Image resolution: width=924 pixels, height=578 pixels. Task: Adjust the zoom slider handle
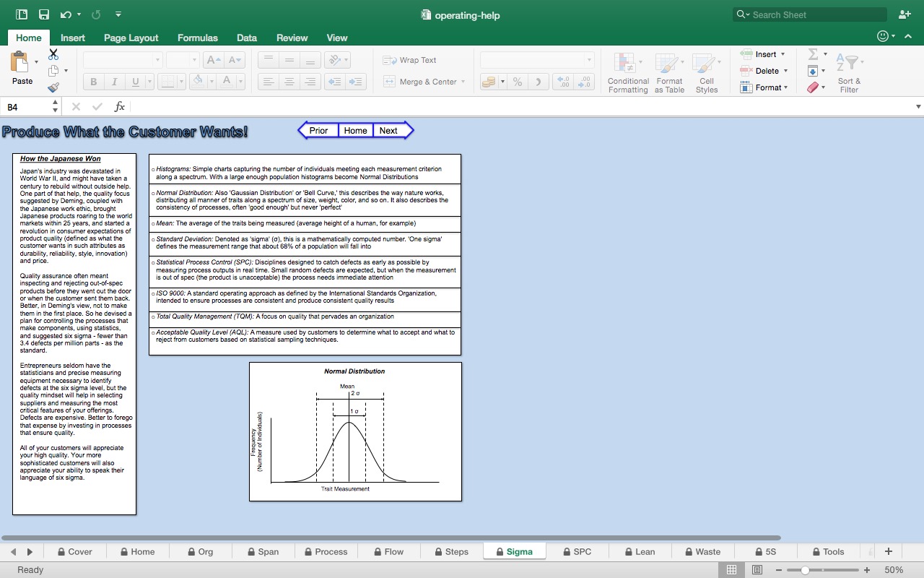coord(805,570)
